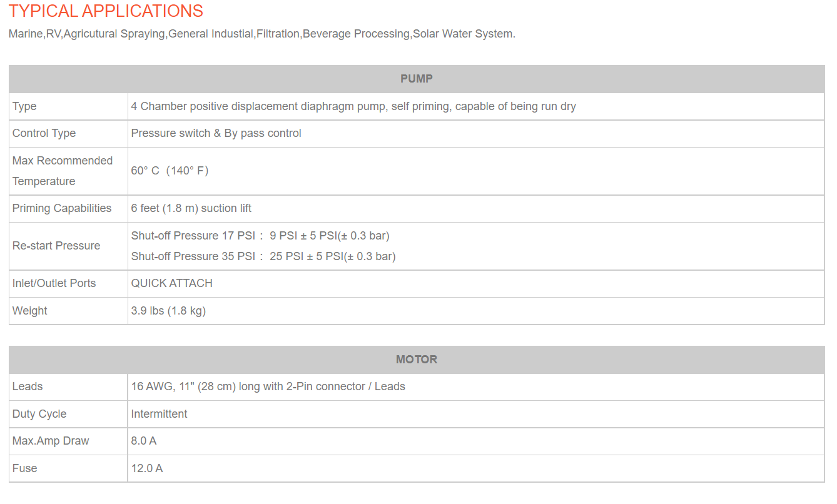
Task: Click the 4 Chamber diaphragm pump description
Action: [353, 106]
